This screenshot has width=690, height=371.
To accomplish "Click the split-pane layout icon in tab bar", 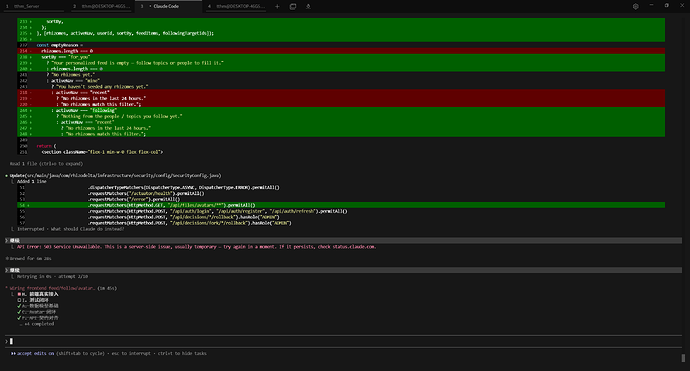I will coord(293,6).
